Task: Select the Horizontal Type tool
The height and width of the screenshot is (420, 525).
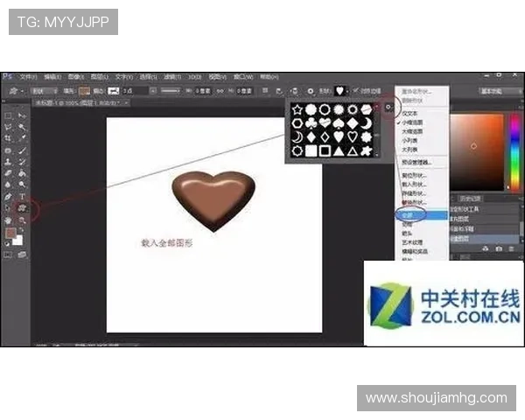Action: coord(22,197)
